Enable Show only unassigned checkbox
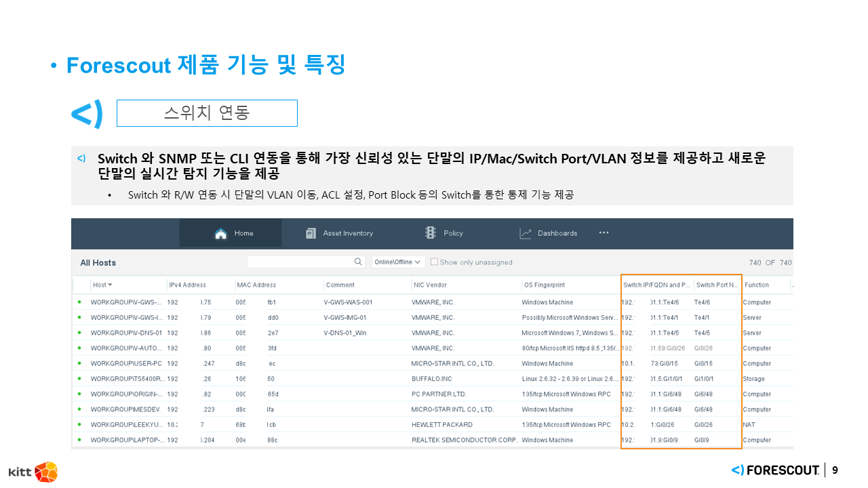Screen dimensions: 868x488 (x=434, y=262)
